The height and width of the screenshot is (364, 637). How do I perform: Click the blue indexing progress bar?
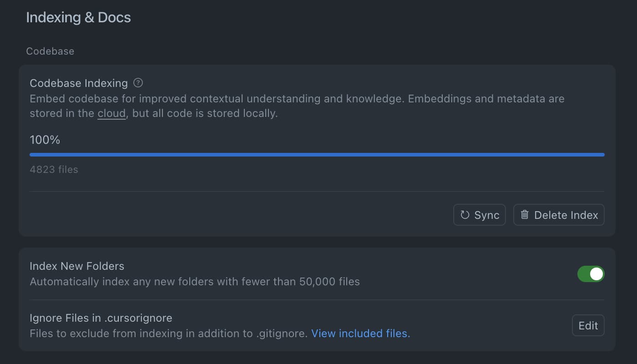tap(317, 155)
